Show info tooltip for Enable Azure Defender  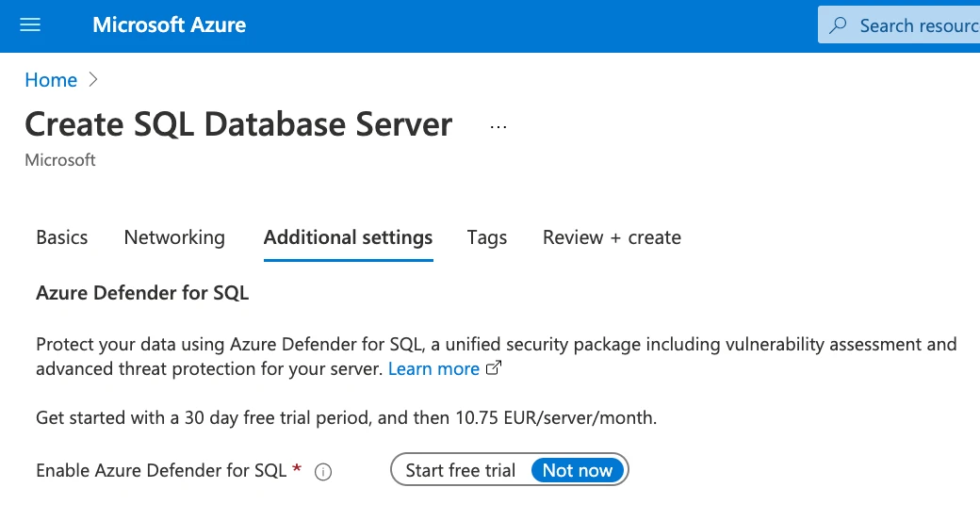[323, 472]
